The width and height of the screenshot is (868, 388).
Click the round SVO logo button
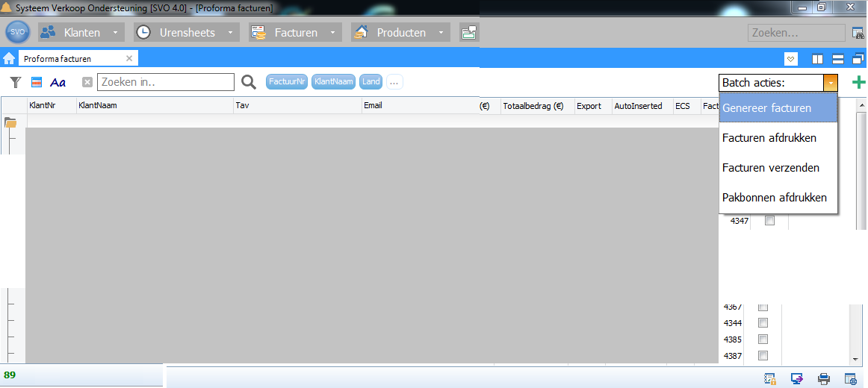pos(17,33)
